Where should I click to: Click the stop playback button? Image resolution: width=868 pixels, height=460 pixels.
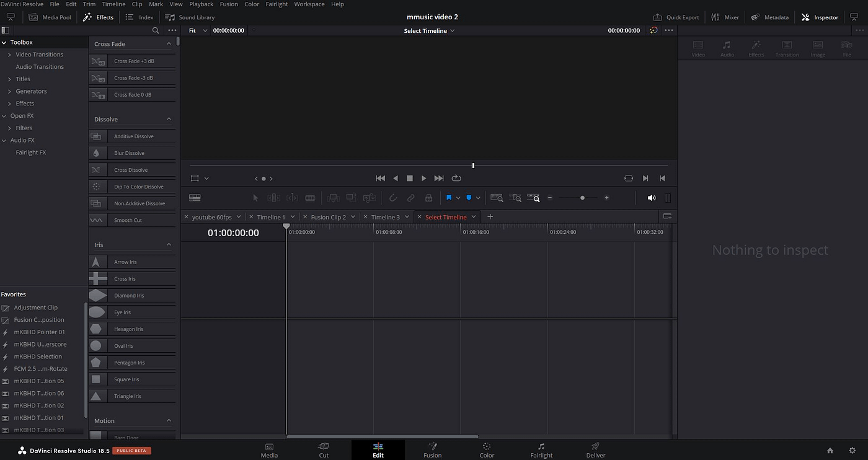(x=409, y=179)
